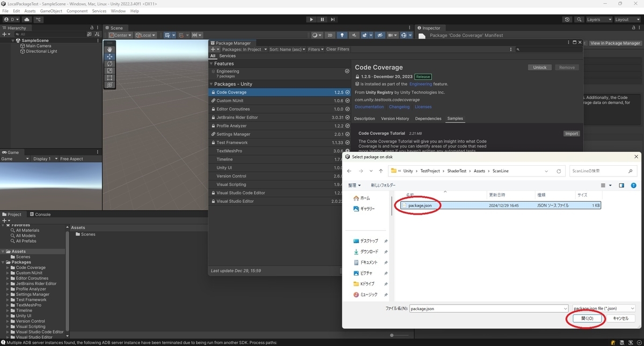This screenshot has height=346, width=644.
Task: Click the 開く(O) open button
Action: (587, 318)
